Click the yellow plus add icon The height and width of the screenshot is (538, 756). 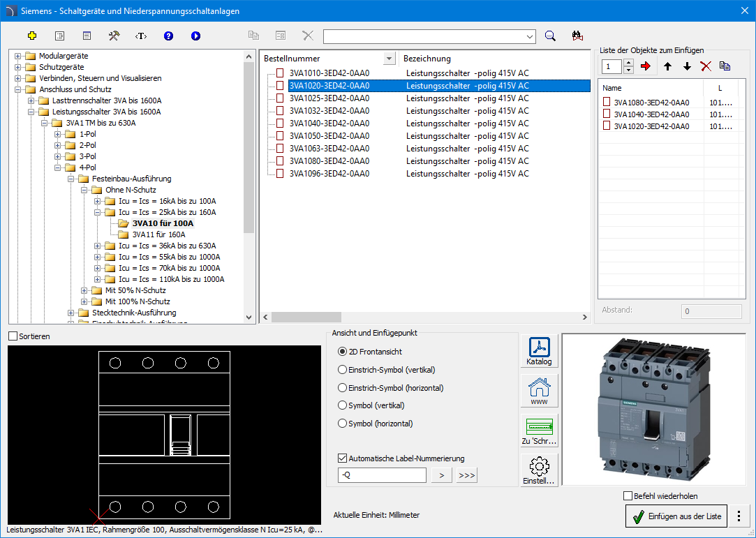click(32, 36)
